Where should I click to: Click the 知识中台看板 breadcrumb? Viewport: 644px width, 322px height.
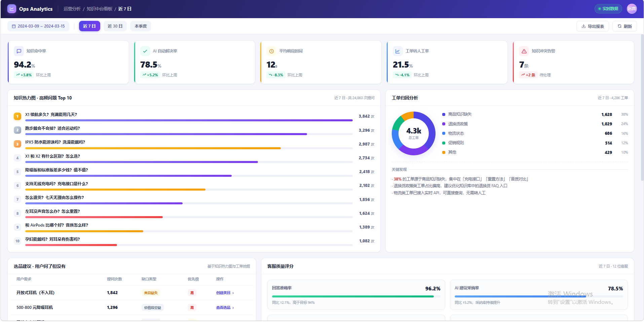click(x=100, y=9)
